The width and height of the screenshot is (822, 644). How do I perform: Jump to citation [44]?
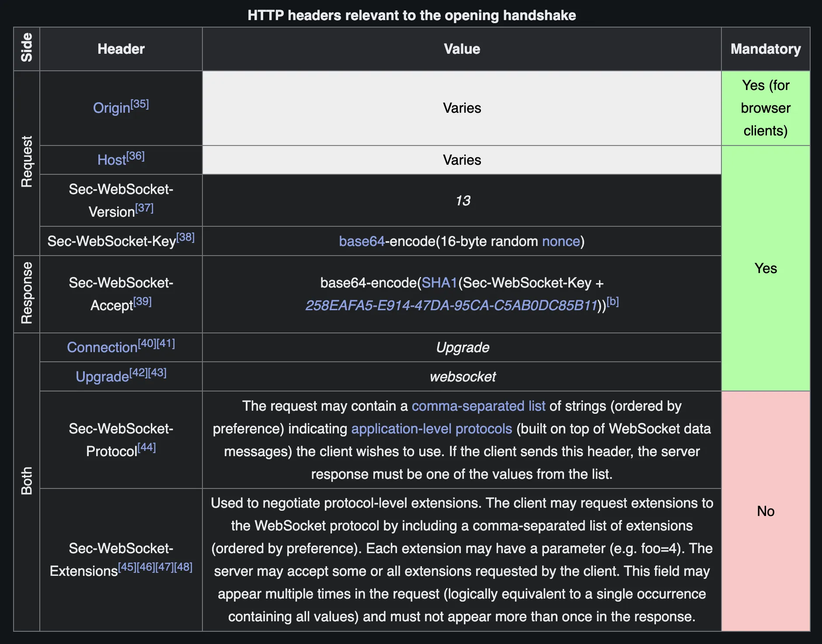click(x=147, y=447)
